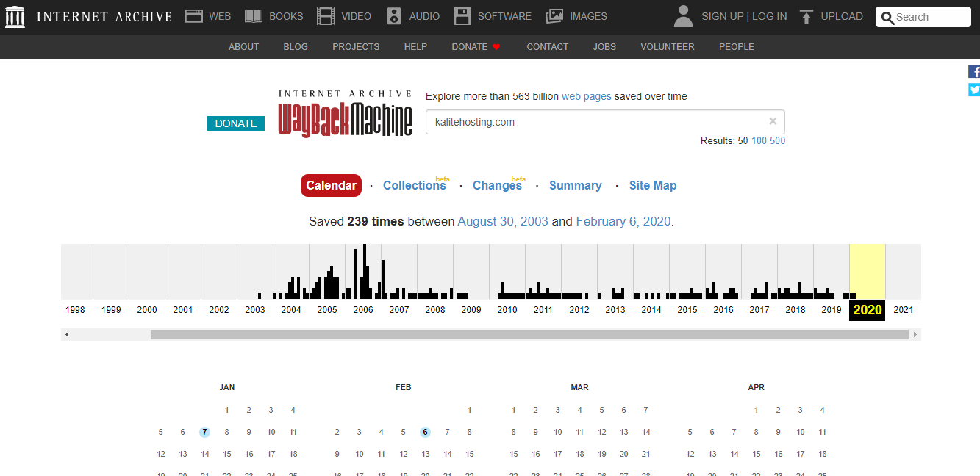Screen dimensions: 980x476
Task: Open the About menu item
Action: (x=243, y=46)
